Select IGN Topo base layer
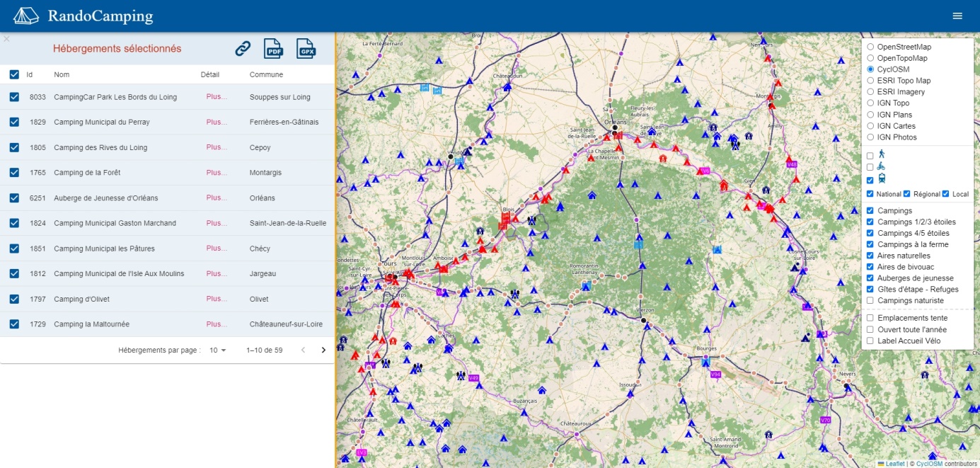This screenshot has width=980, height=468. (870, 103)
